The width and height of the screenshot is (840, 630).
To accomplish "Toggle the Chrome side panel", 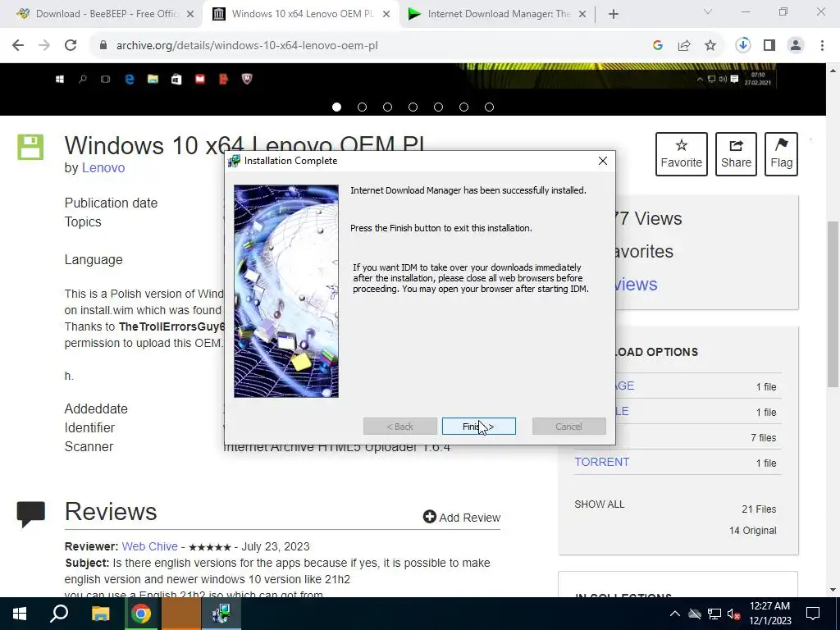I will coord(769,46).
